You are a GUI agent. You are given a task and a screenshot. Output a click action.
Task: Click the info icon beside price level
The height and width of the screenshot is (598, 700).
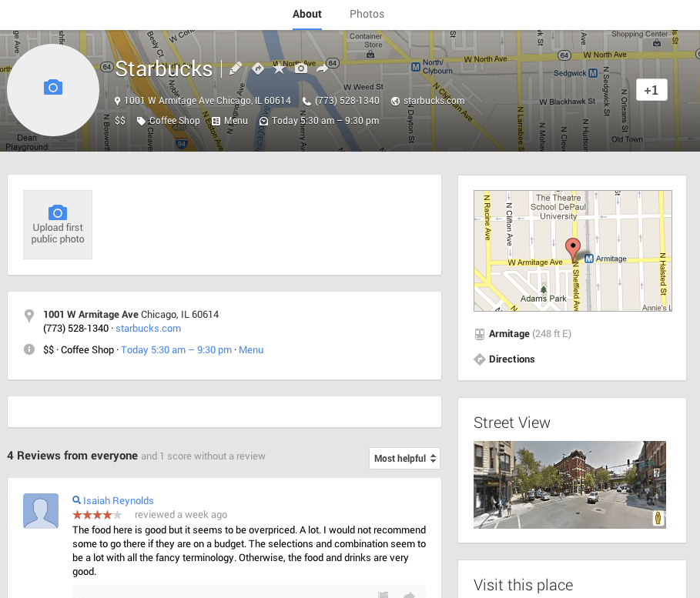coord(29,349)
